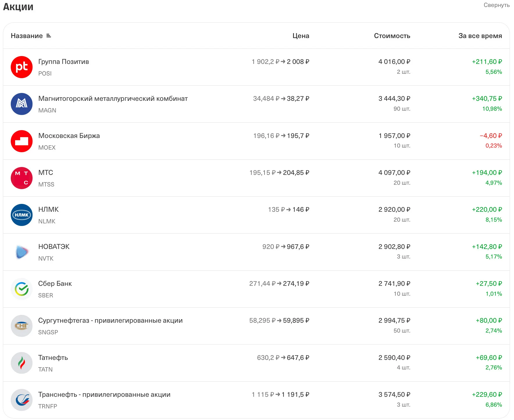Collapse the Акции section via Свернуть

click(x=497, y=5)
